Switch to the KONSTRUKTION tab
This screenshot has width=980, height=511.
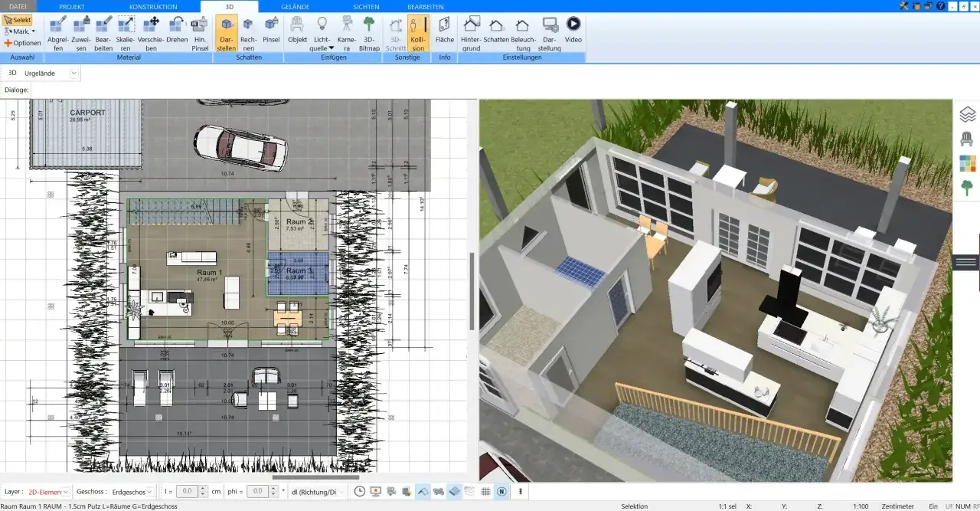[153, 6]
